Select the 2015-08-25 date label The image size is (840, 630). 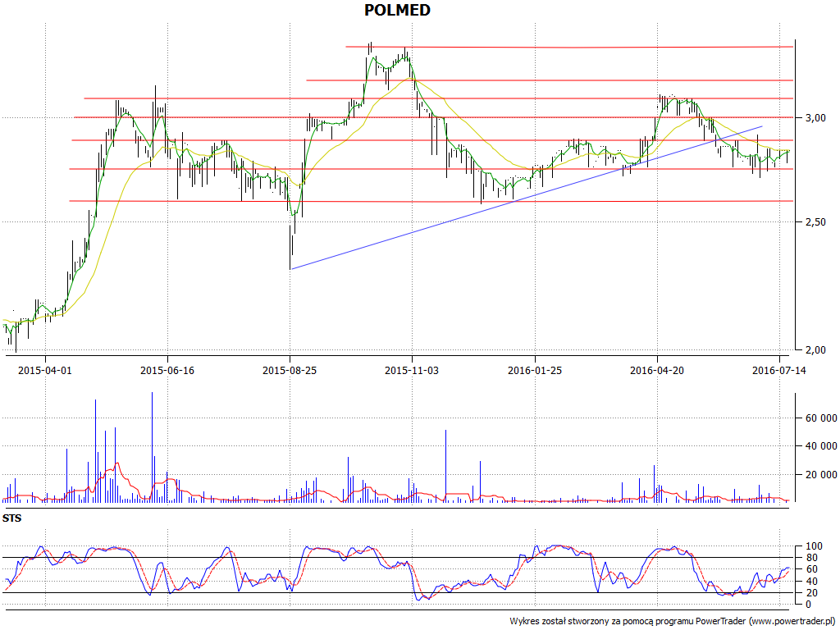[x=290, y=370]
